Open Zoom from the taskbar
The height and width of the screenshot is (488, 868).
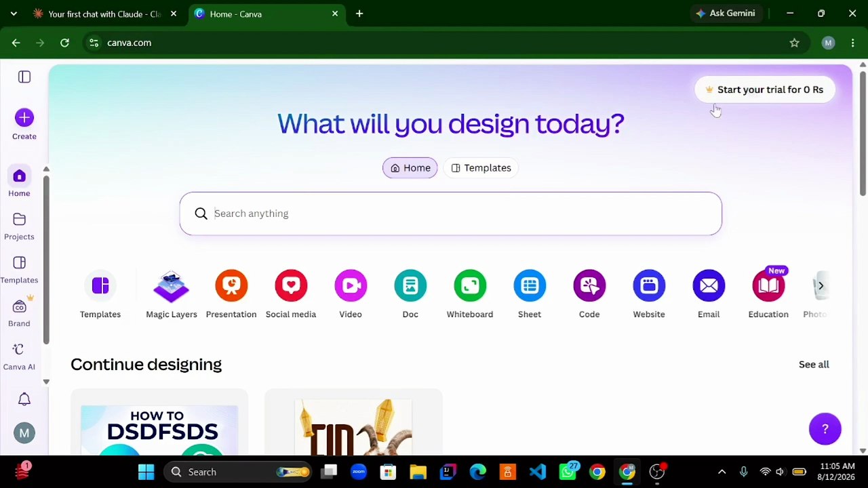point(359,472)
